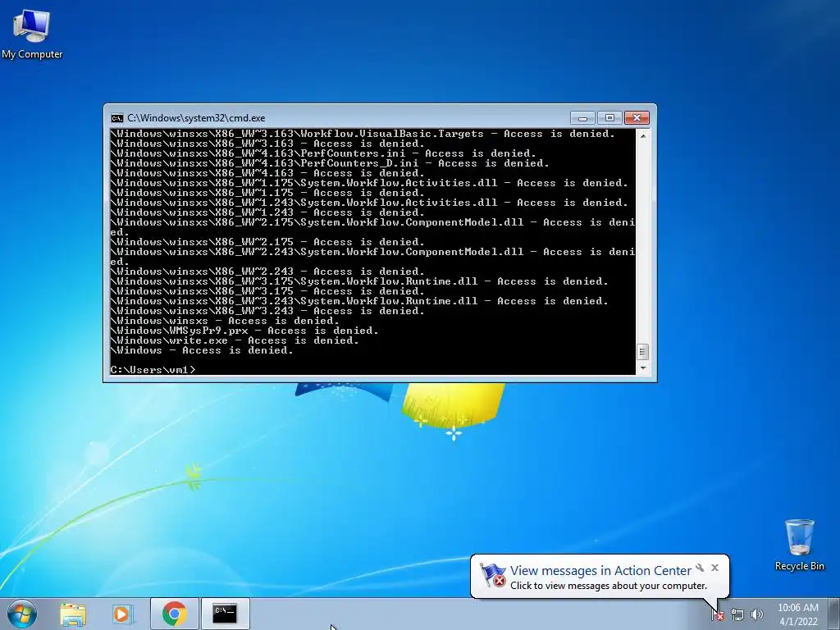Click the cmd scrollbar down arrow
The height and width of the screenshot is (630, 840).
[x=643, y=368]
